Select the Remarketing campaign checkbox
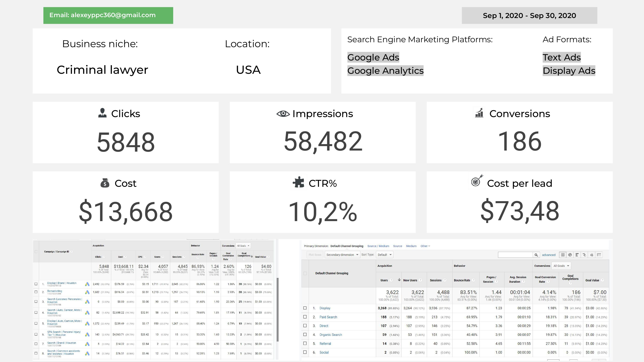This screenshot has height=362, width=644. coord(36,292)
